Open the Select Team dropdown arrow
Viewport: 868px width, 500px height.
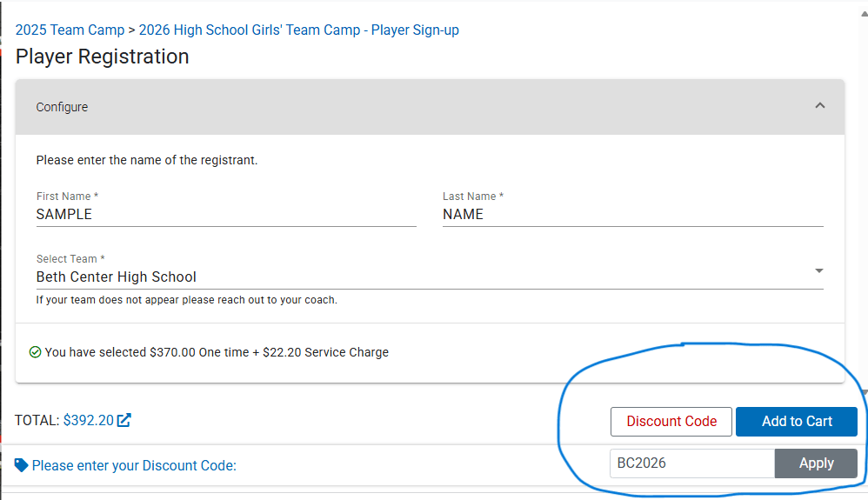point(818,271)
